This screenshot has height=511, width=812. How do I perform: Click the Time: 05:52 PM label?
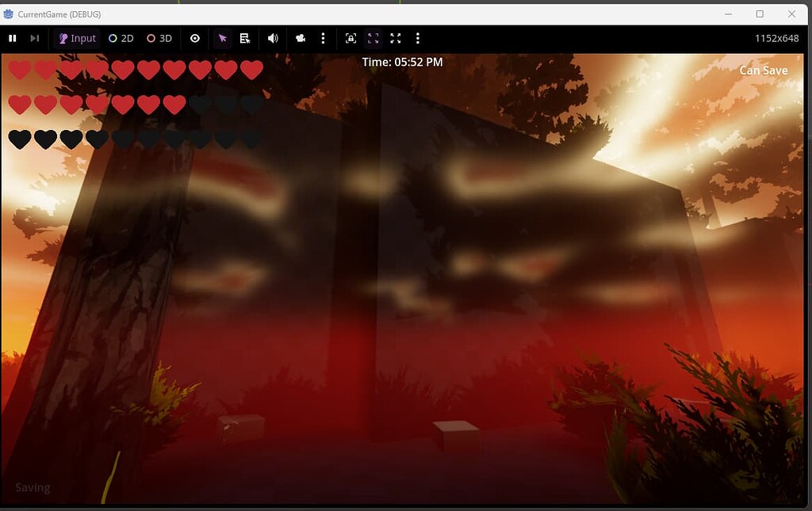pyautogui.click(x=402, y=63)
